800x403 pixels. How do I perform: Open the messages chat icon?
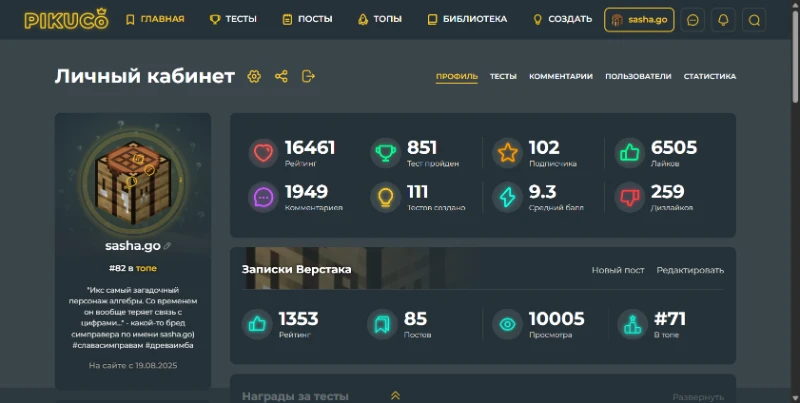(693, 20)
